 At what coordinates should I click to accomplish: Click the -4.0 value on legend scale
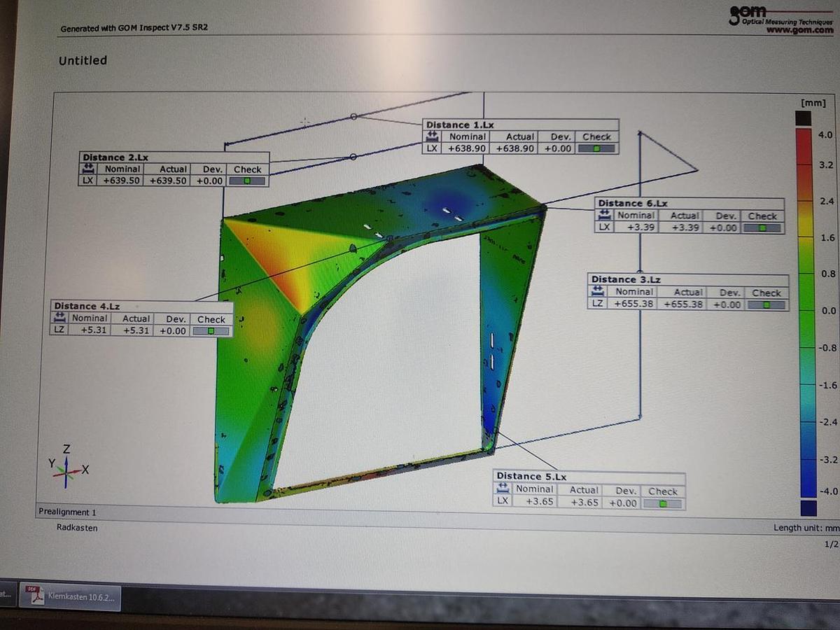[x=829, y=491]
